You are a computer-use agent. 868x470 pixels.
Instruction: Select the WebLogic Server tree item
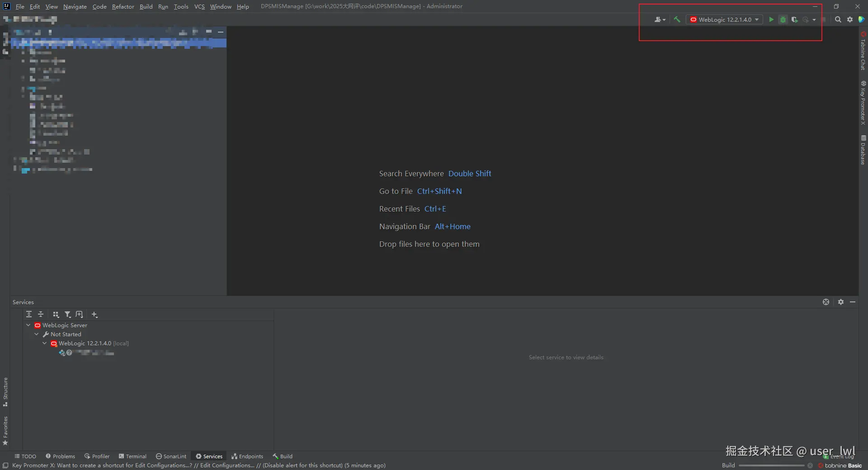click(x=65, y=325)
